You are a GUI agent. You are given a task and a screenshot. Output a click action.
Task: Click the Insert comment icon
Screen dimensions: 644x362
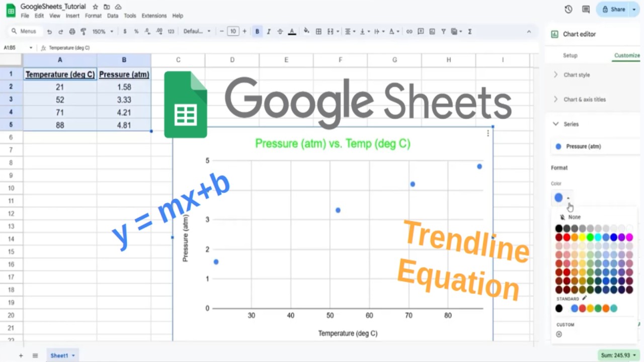point(421,31)
